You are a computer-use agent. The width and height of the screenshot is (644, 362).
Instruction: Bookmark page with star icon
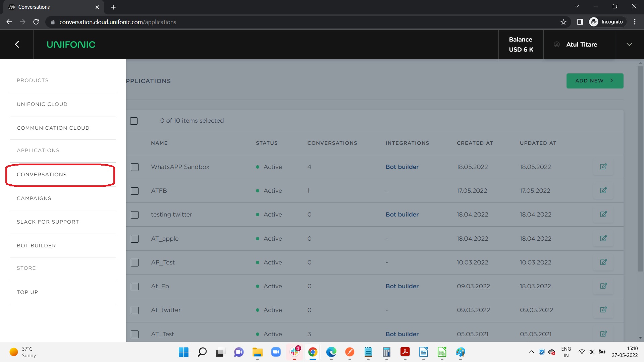coord(563,22)
